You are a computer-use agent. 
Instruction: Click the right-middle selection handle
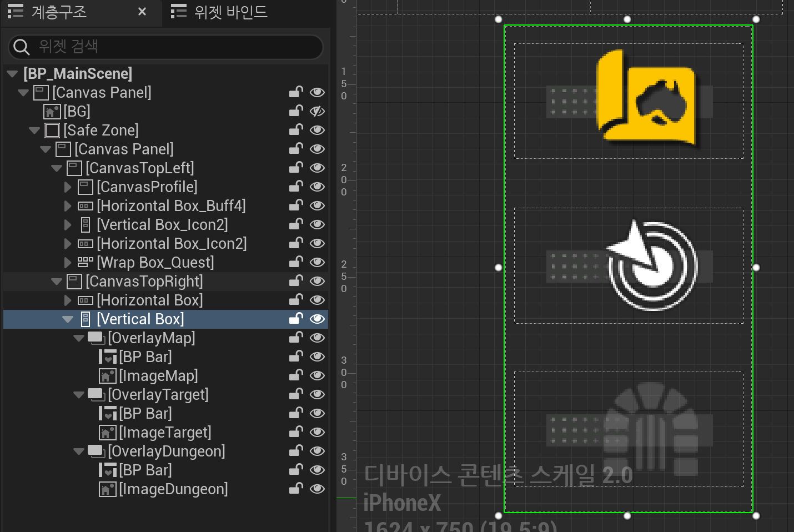[756, 268]
